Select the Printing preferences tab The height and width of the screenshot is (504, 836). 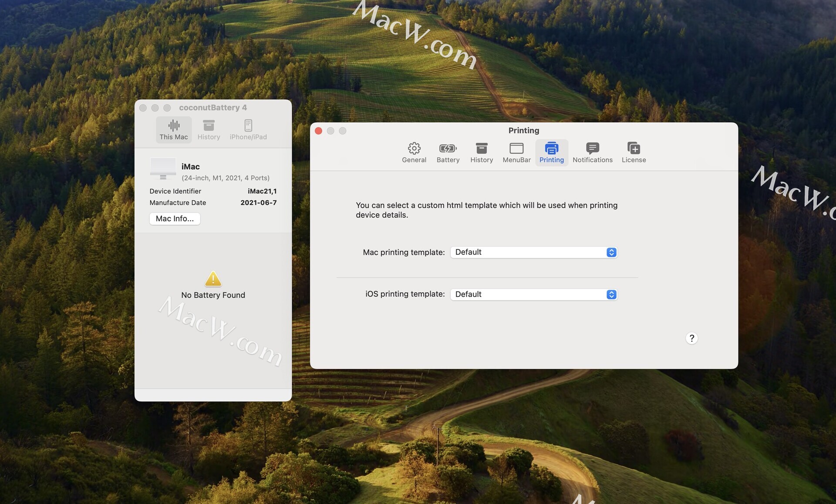[x=551, y=153]
